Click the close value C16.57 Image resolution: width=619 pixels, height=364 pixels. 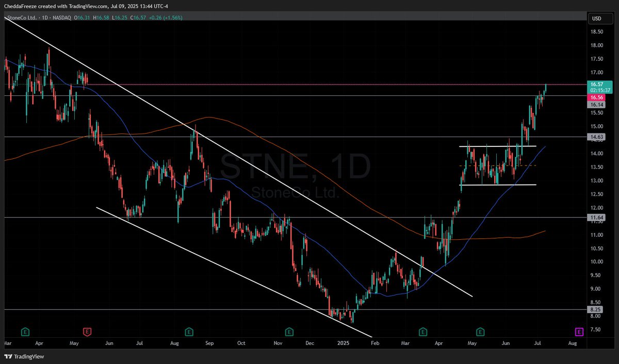[x=139, y=18]
